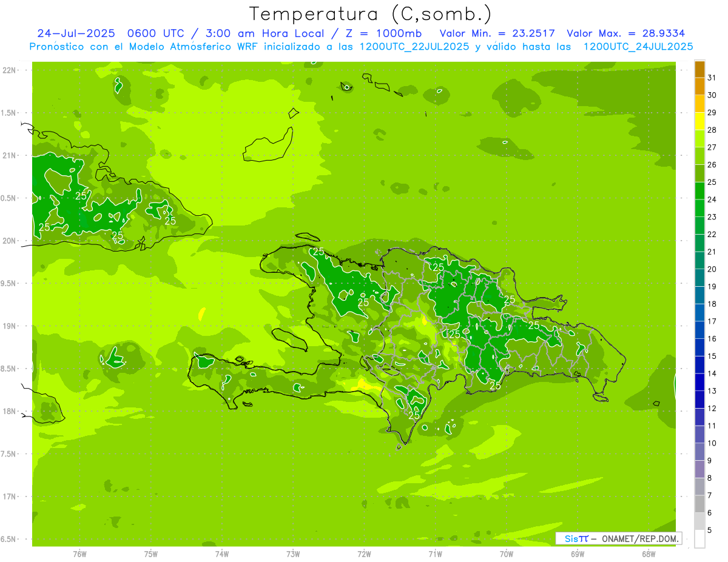Select the pressure level "Z = 1000mb"

pos(383,33)
